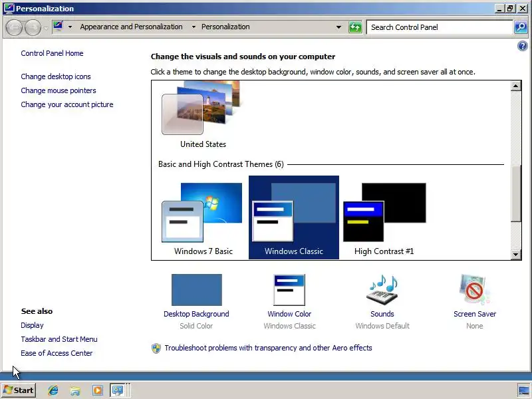Click the shield icon beside Troubleshoot link
Screen dimensions: 532x399
[156, 348]
